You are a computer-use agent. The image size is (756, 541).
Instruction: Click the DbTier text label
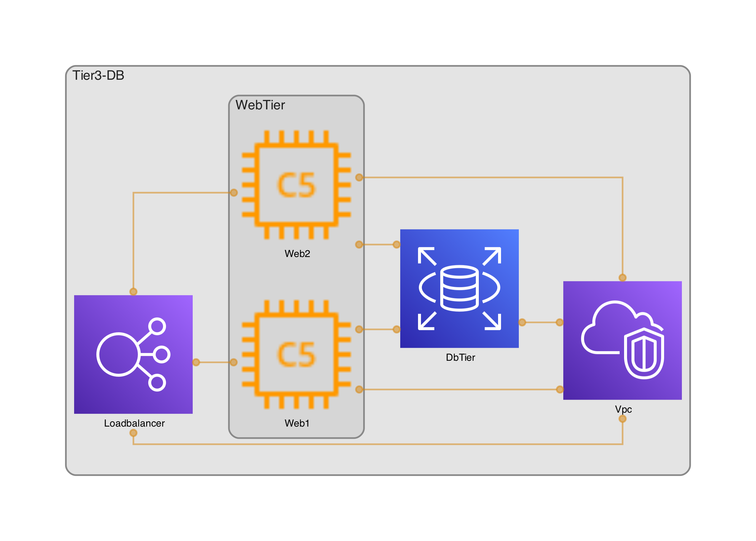coord(460,358)
